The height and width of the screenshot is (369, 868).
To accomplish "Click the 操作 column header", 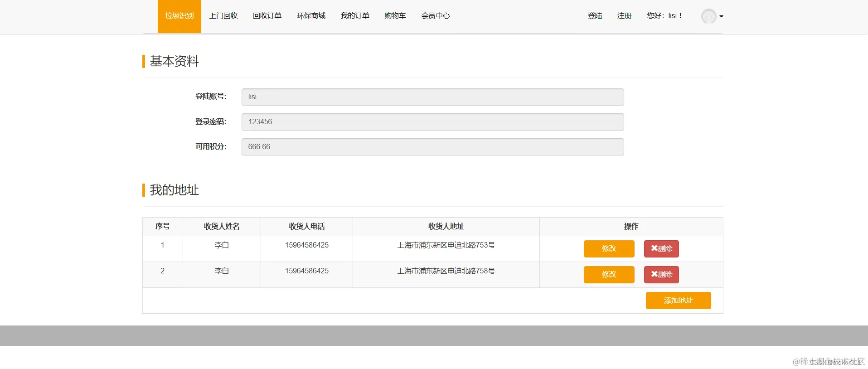I will [631, 227].
